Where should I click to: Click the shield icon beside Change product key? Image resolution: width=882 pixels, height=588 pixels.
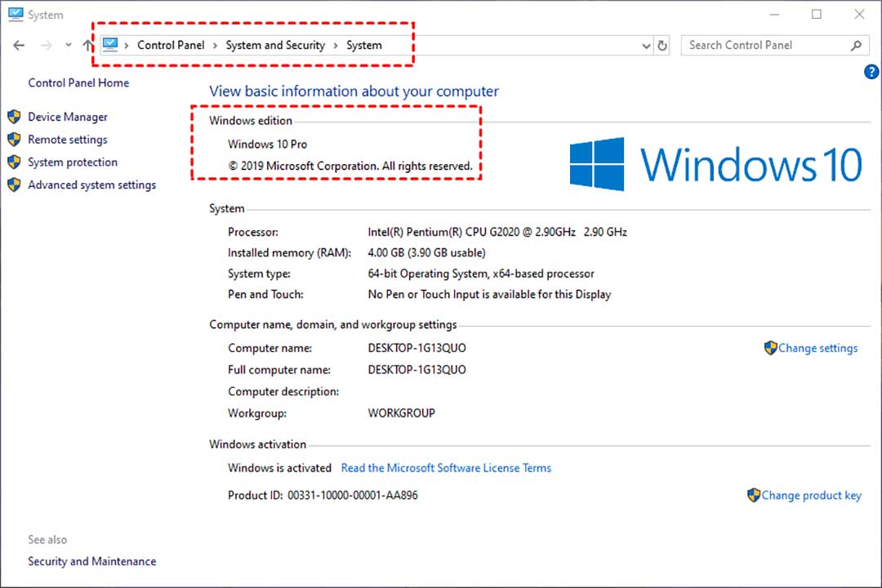[x=754, y=495]
